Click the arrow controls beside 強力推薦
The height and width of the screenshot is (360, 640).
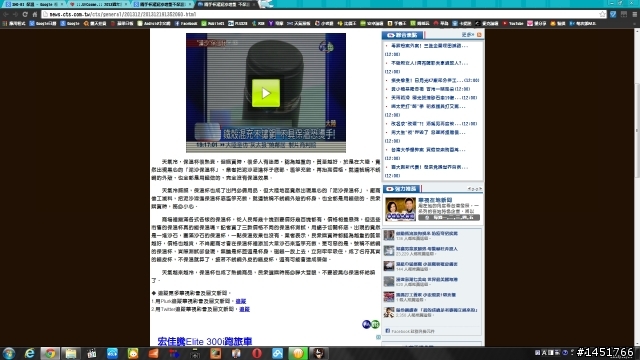pos(475,189)
